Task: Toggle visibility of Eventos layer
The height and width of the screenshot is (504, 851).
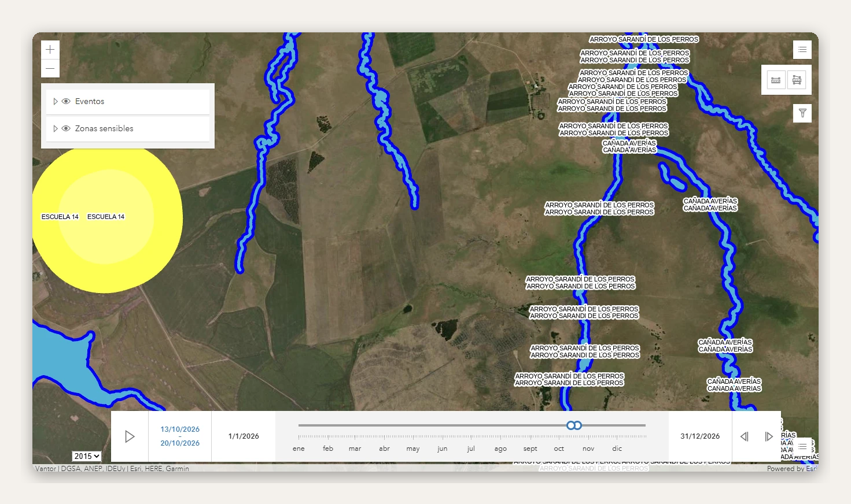Action: [x=66, y=101]
